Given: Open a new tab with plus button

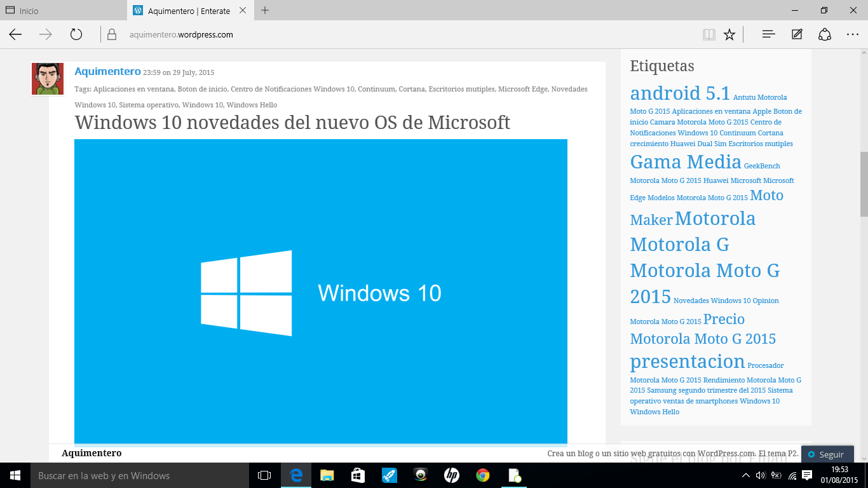Looking at the screenshot, I should click(265, 10).
